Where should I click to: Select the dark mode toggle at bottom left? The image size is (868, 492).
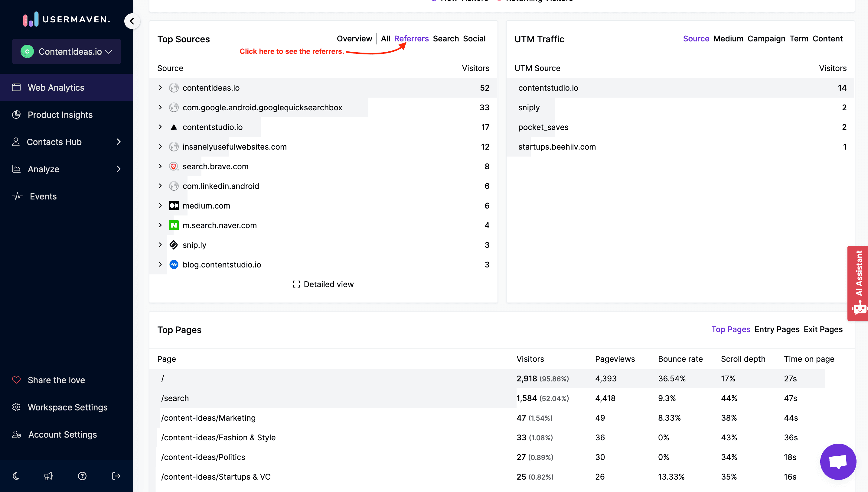coord(16,476)
